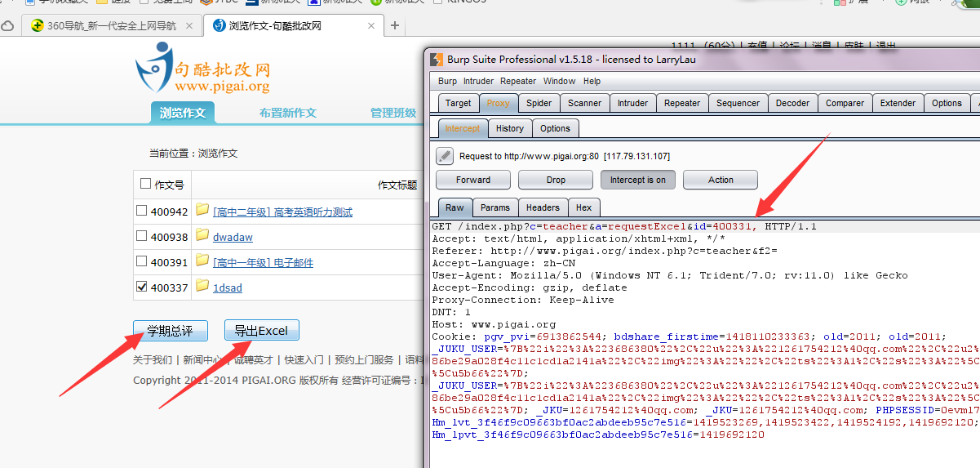Open the 浏览作文 navigation tab
The width and height of the screenshot is (980, 468).
pyautogui.click(x=183, y=113)
